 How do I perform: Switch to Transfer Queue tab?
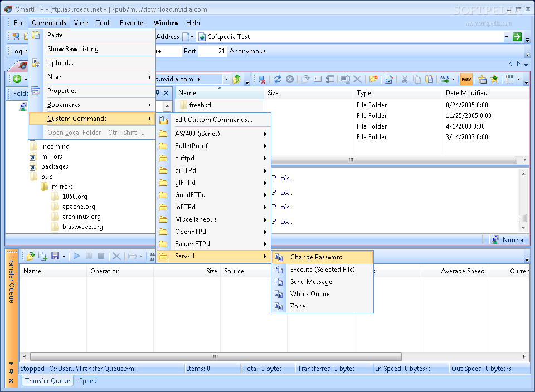tap(47, 381)
